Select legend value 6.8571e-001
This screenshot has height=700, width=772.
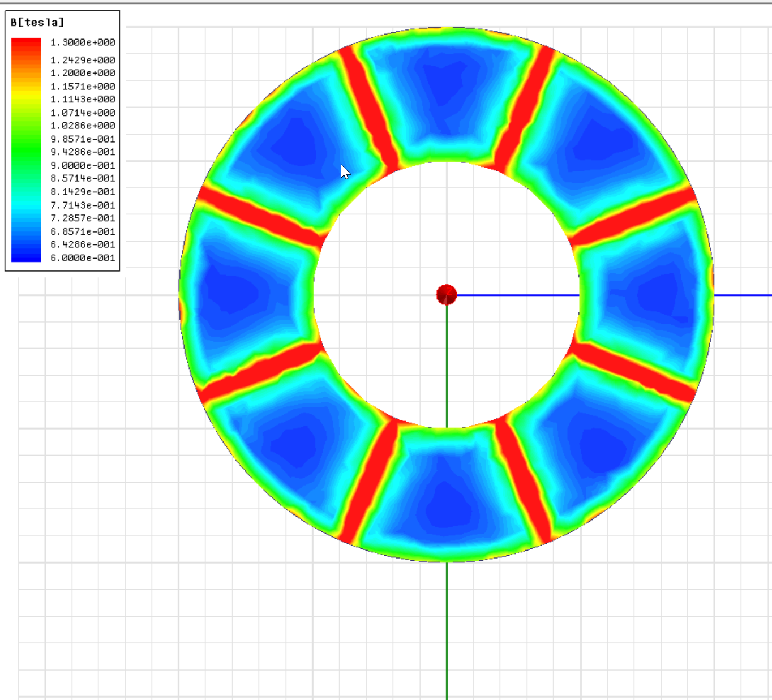click(83, 231)
